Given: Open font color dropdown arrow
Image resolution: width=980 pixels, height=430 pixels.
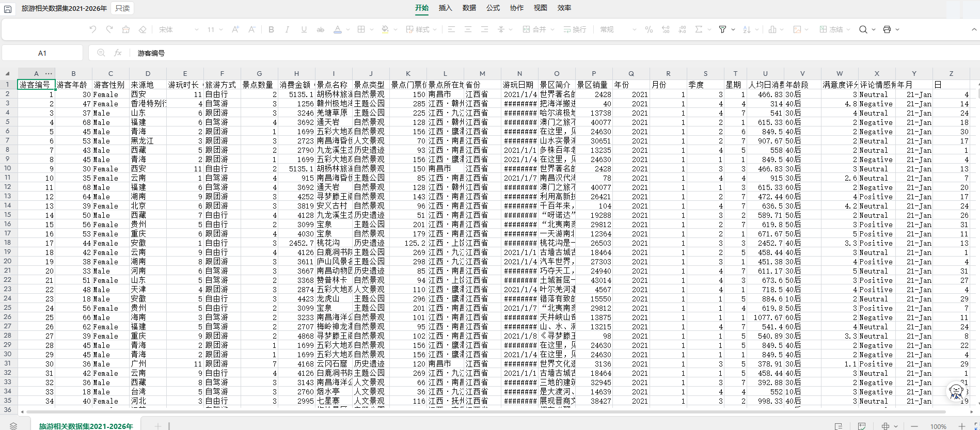Looking at the screenshot, I should [x=348, y=29].
